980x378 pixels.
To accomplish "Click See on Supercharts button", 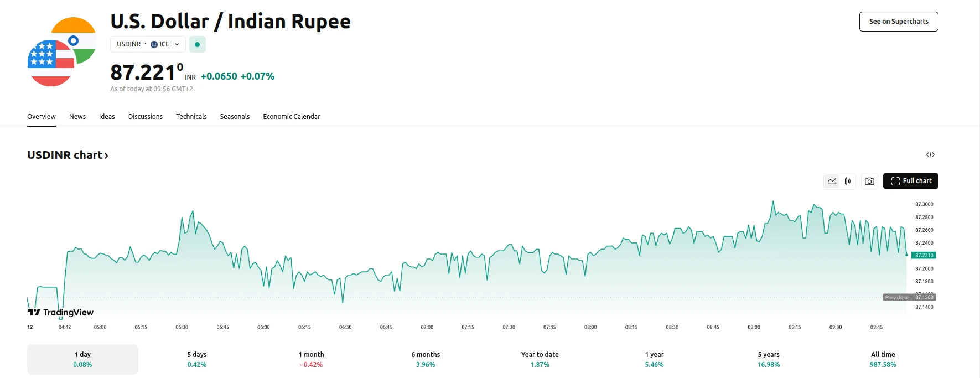I will (898, 22).
